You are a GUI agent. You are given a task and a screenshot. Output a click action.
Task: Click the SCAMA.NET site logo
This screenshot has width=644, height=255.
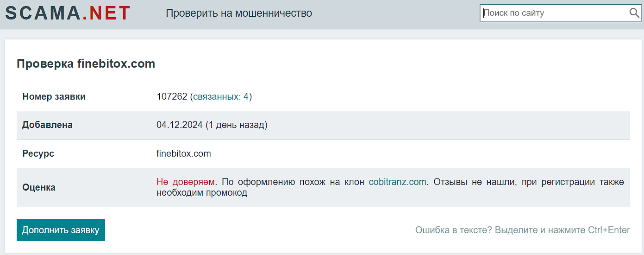(68, 13)
